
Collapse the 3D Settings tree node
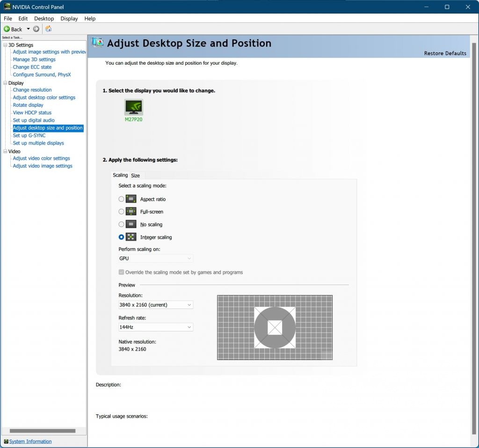5,45
